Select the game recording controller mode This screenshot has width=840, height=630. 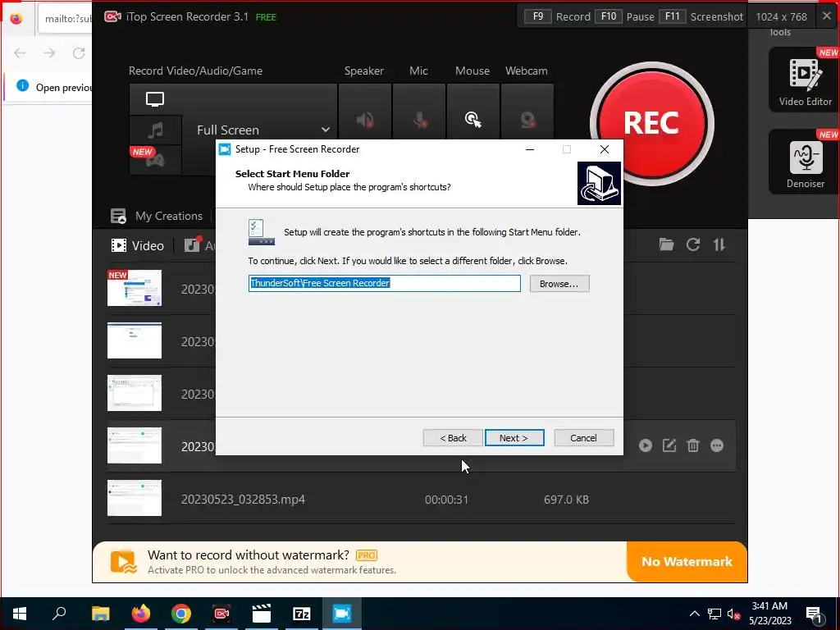(x=155, y=160)
